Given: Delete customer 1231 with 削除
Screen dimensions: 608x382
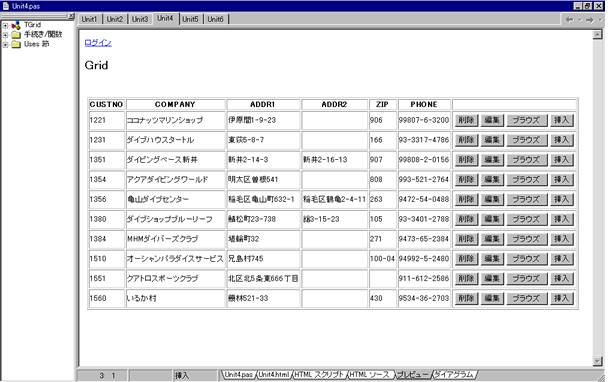Looking at the screenshot, I should pyautogui.click(x=466, y=140).
